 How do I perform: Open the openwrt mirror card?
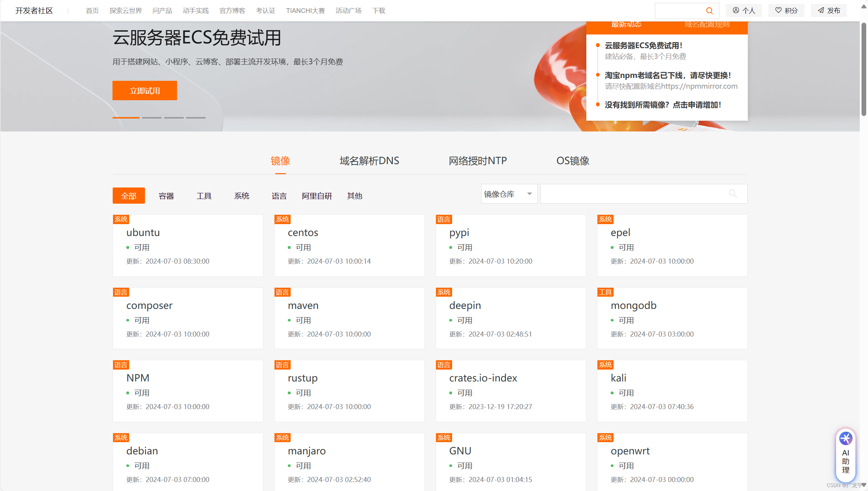(x=672, y=462)
